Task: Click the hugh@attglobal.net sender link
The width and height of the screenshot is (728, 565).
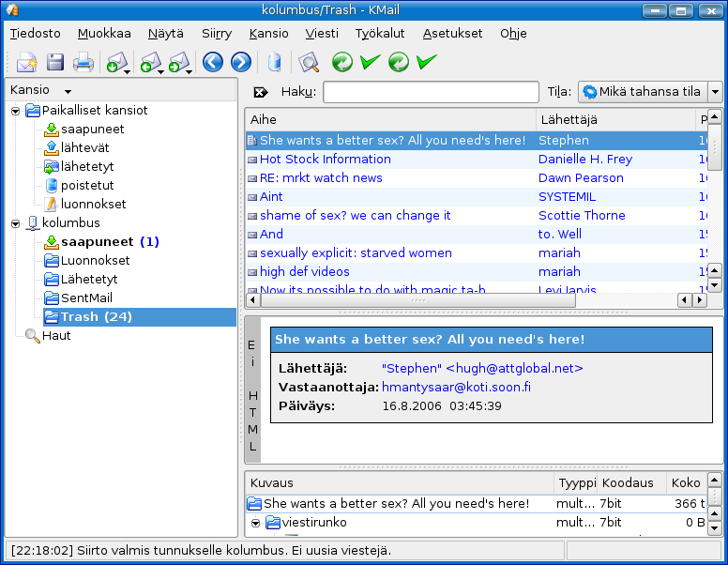Action: coord(482,369)
